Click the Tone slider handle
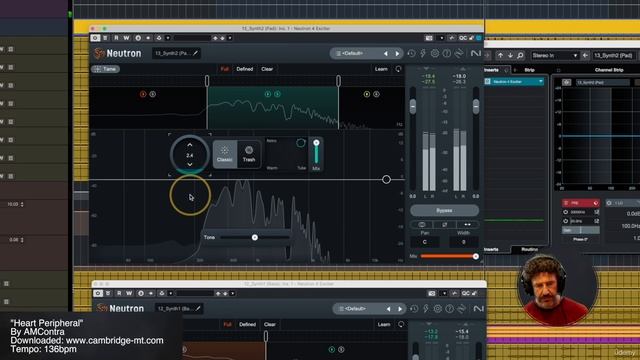This screenshot has height=360, width=640. pyautogui.click(x=255, y=237)
